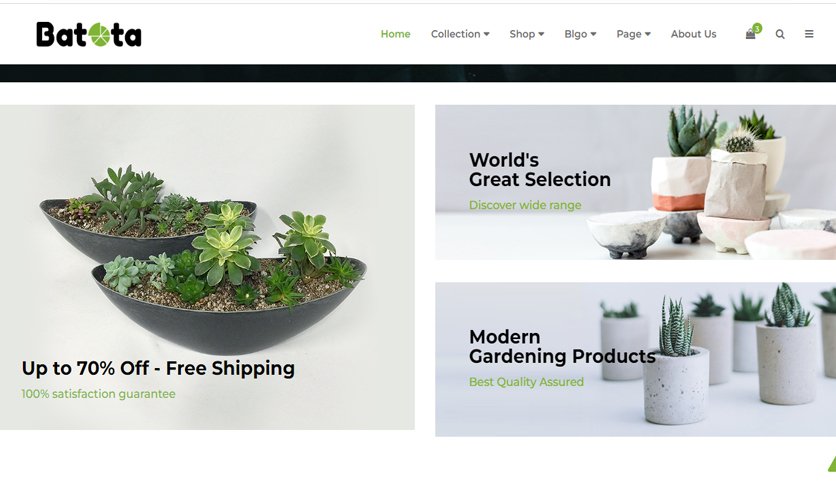Click 100% satisfaction guarantee text
The width and height of the screenshot is (836, 484).
tap(98, 394)
